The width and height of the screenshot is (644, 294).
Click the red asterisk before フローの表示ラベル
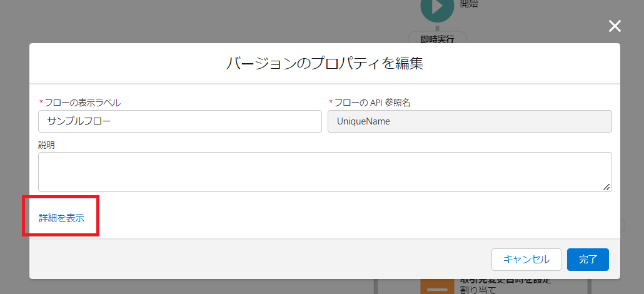pos(41,102)
